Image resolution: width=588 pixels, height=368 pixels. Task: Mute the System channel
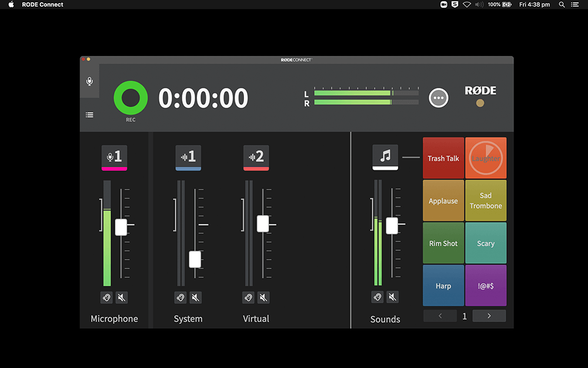[x=195, y=297]
